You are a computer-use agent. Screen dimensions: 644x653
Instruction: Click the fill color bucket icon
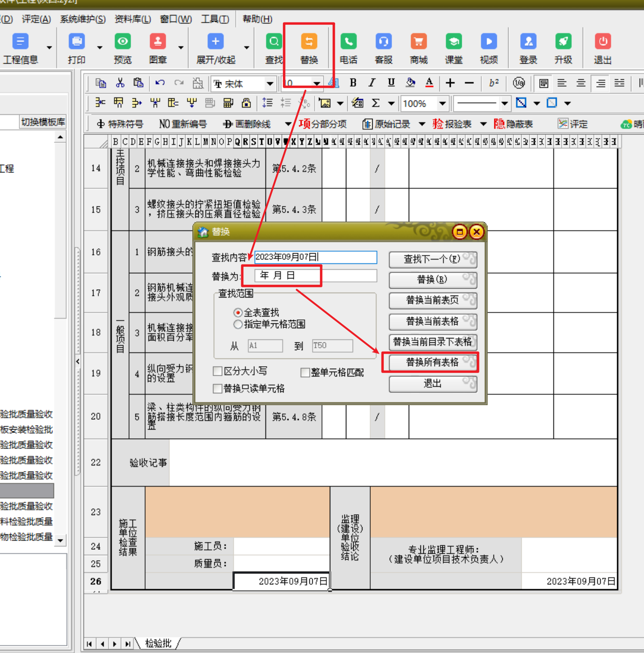pos(410,83)
